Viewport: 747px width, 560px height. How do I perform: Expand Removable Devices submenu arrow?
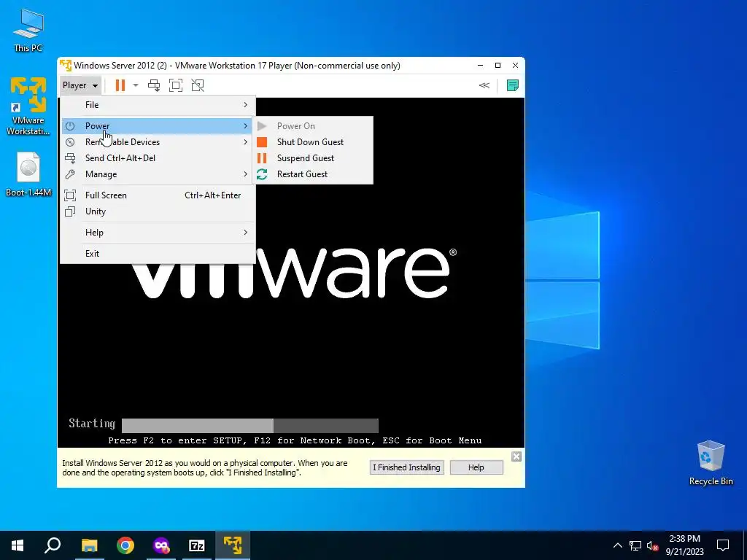[x=245, y=142]
